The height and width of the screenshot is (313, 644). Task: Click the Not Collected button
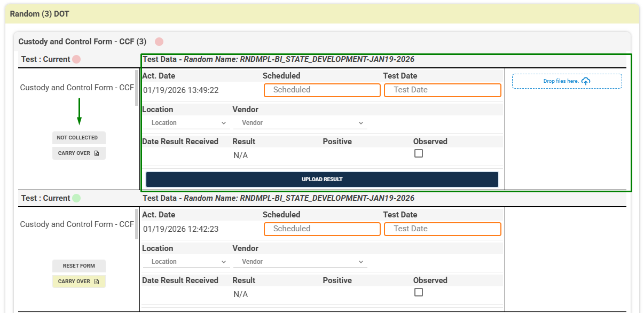[x=78, y=138]
